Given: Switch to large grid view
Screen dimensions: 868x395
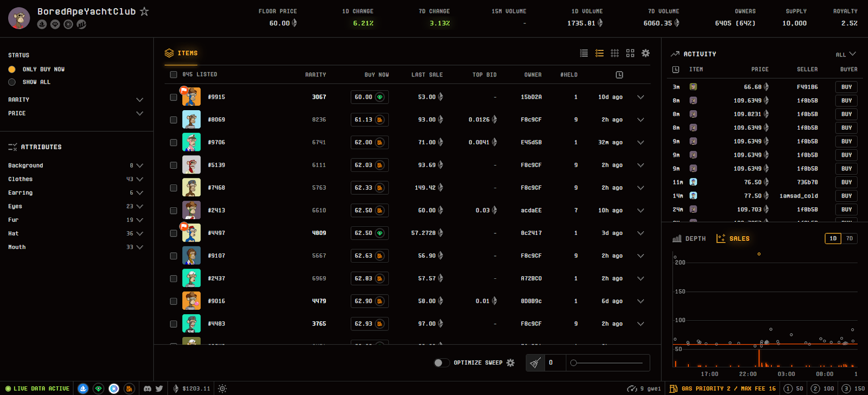Looking at the screenshot, I should (630, 53).
